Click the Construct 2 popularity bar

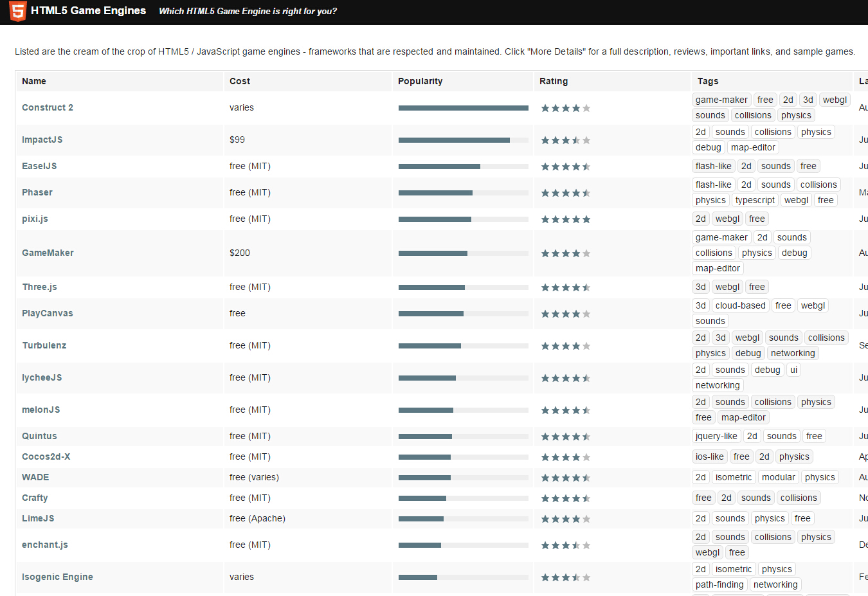click(464, 108)
